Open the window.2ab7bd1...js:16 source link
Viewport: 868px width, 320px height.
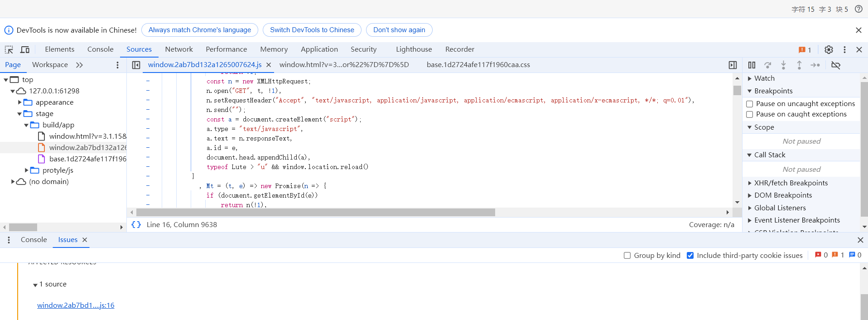[x=76, y=305]
